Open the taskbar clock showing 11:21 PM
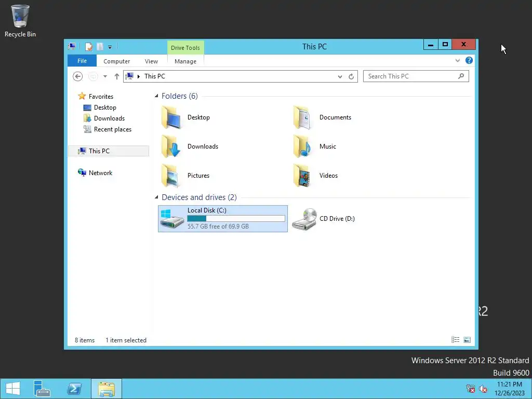Screen dimensions: 532x399 (x=509, y=389)
